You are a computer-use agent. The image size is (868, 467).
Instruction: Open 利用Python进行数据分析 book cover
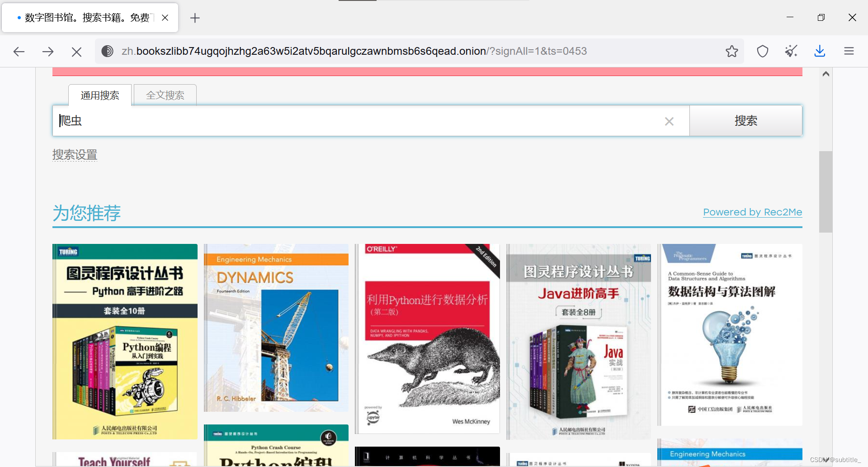(427, 339)
